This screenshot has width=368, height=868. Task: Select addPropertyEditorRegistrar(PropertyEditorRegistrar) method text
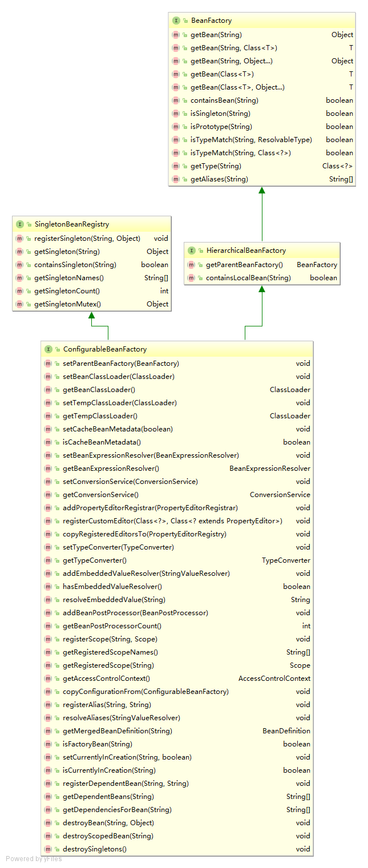(151, 508)
